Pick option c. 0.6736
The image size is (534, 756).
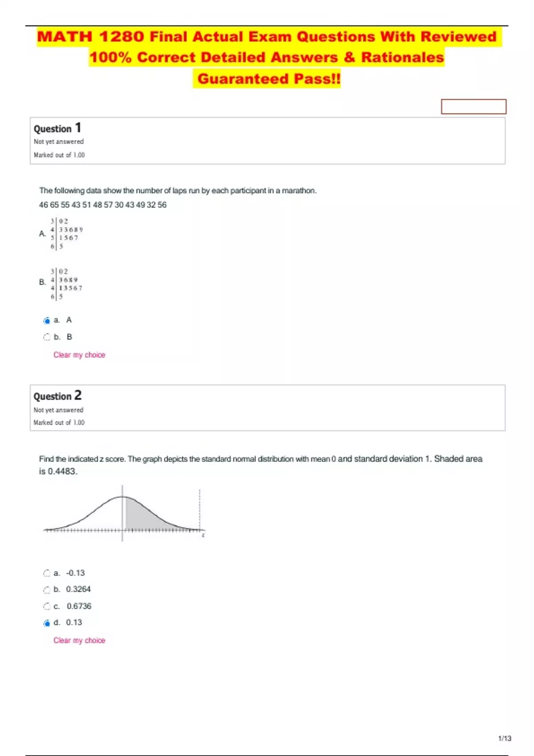coord(46,606)
